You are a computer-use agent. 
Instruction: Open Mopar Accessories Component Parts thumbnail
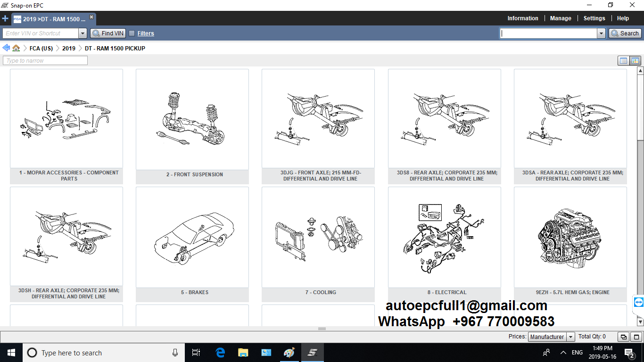66,119
